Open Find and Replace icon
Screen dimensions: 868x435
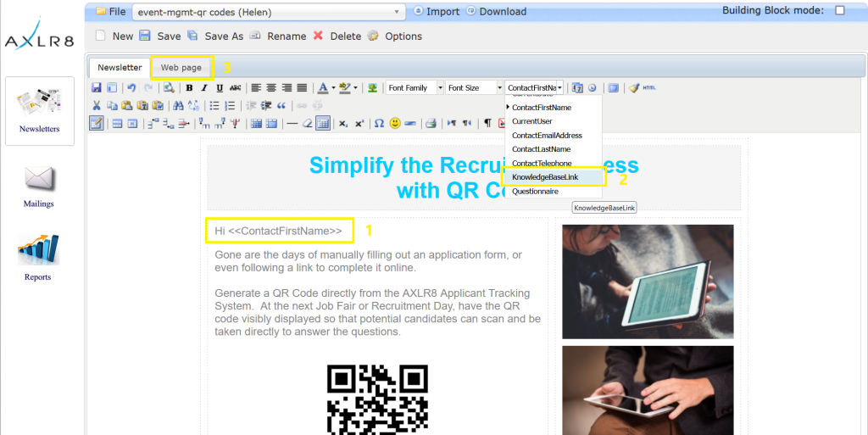193,105
